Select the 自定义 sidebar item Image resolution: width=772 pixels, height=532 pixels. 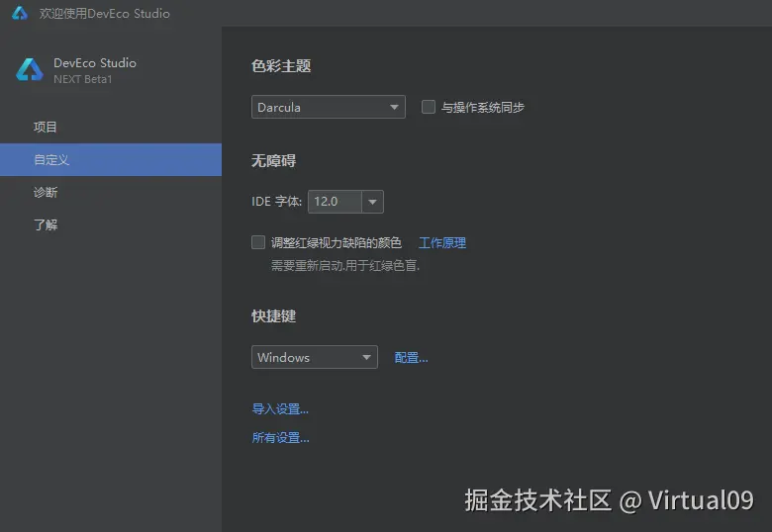pyautogui.click(x=111, y=160)
